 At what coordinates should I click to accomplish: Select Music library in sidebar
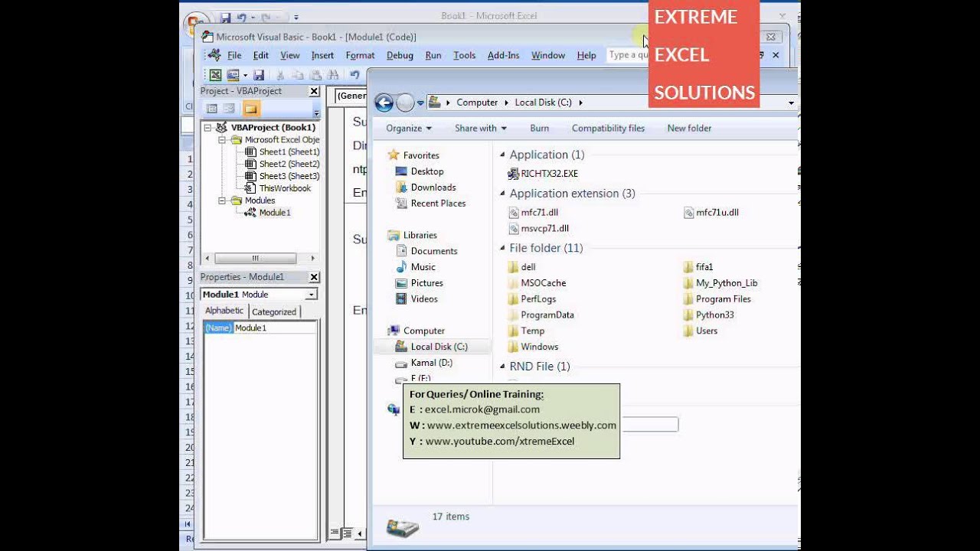(423, 267)
